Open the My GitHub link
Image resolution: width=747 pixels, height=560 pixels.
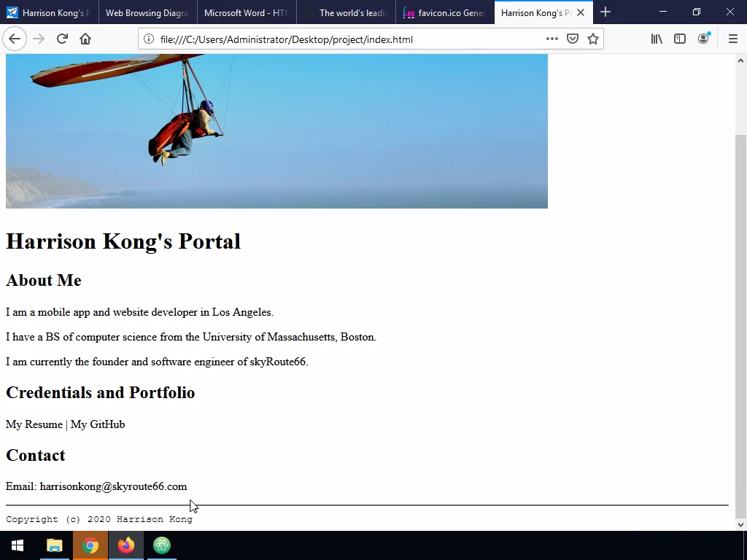click(x=98, y=424)
